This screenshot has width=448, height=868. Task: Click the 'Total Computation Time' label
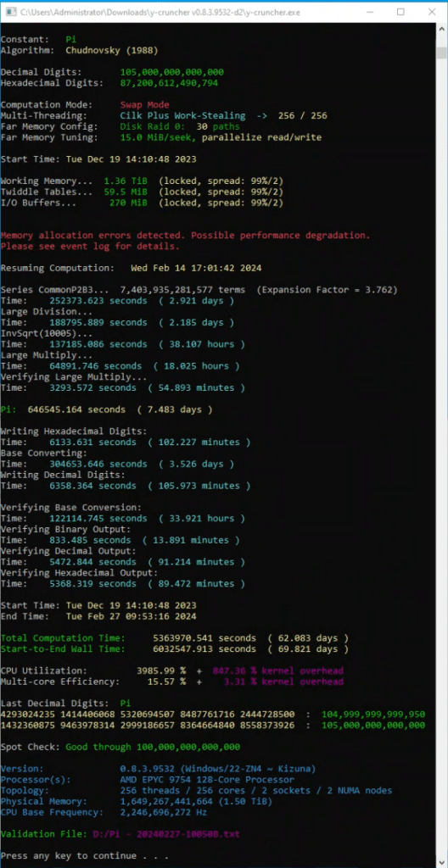click(x=63, y=638)
